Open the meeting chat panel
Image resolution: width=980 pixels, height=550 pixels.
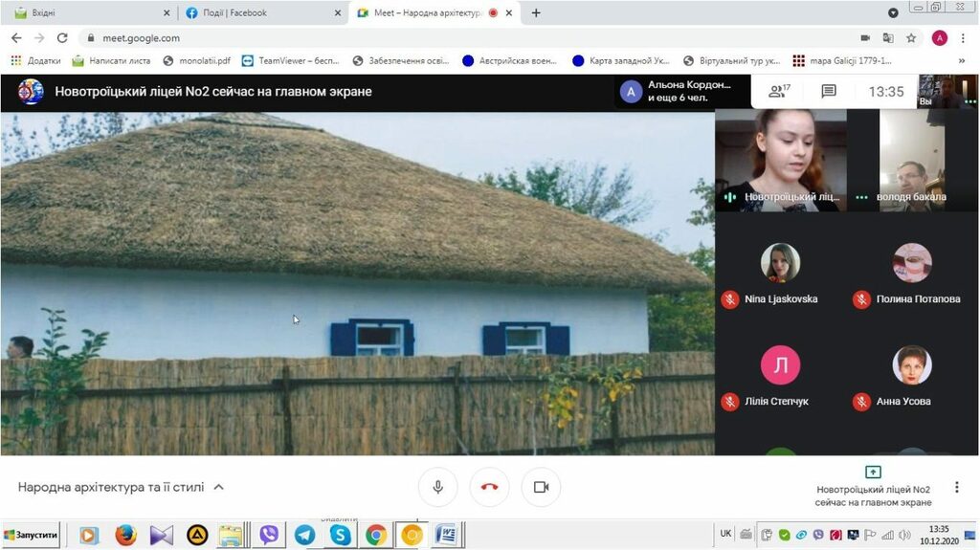point(829,92)
